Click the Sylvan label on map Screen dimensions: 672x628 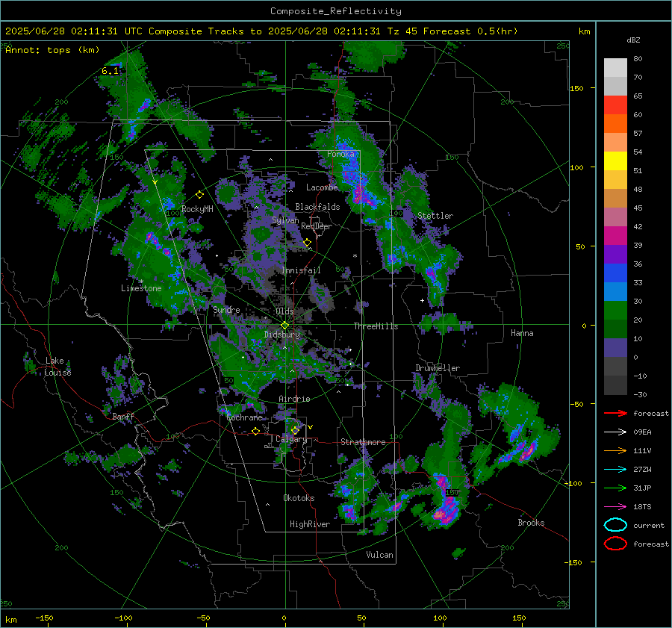pos(285,220)
